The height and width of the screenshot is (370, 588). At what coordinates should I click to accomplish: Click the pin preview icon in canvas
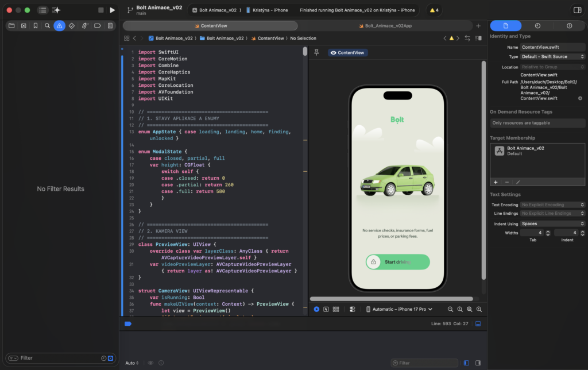coord(316,52)
